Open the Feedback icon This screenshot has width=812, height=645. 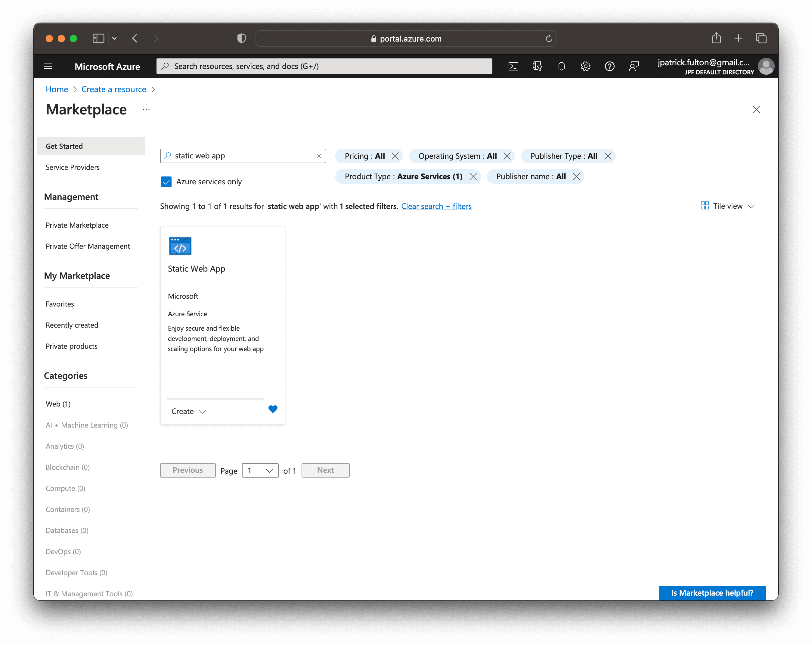click(634, 66)
